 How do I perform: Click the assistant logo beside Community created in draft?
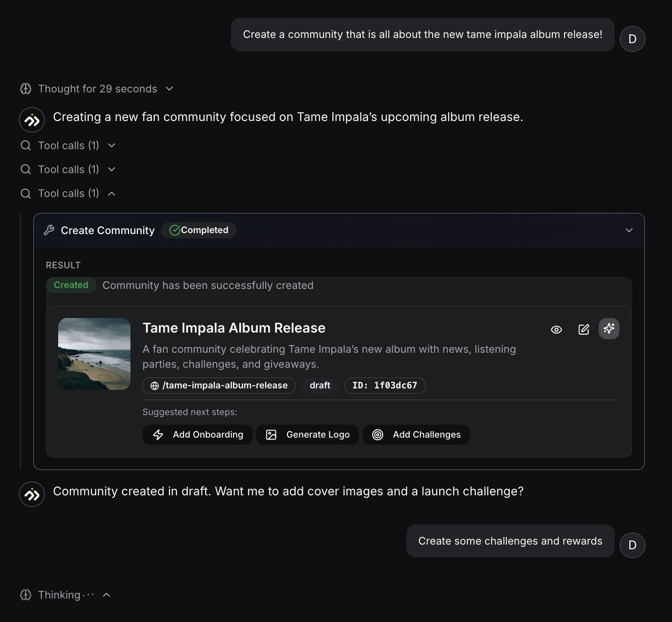(x=32, y=494)
